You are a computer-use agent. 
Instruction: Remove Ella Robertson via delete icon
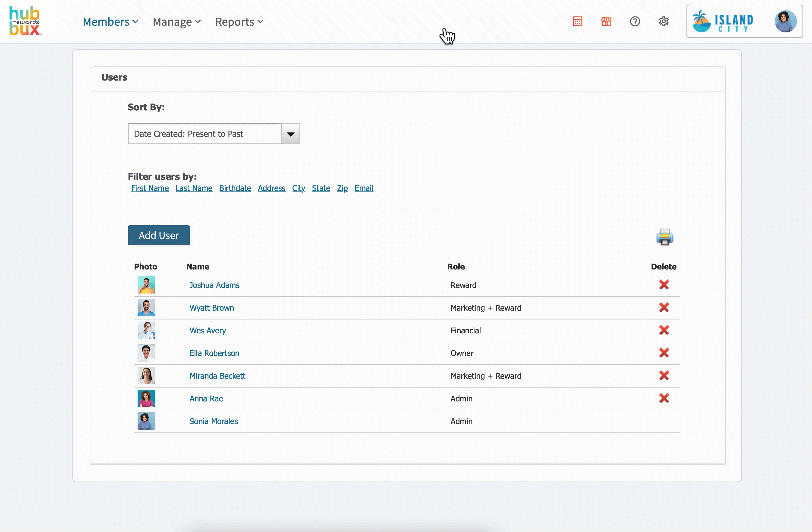[x=664, y=353]
